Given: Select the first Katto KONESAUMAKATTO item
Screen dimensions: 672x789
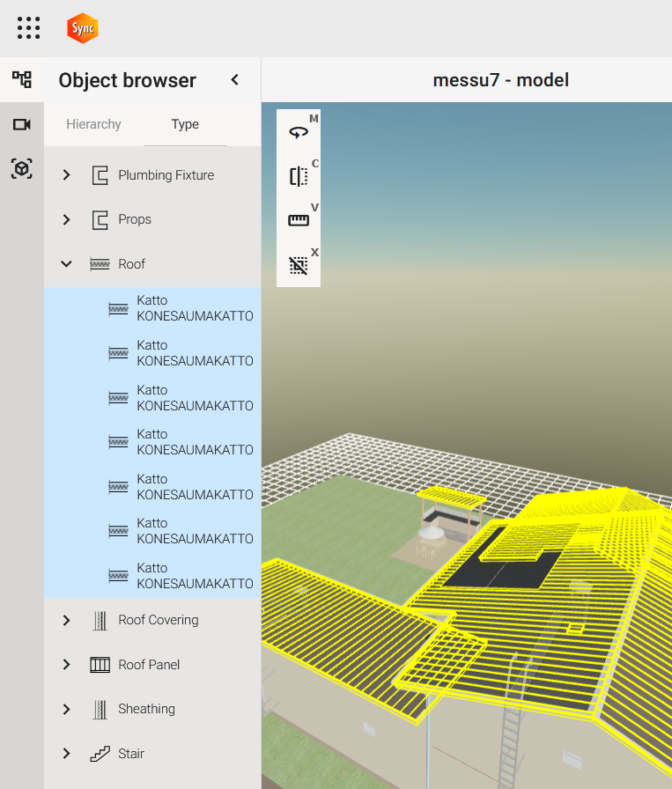Looking at the screenshot, I should coord(195,308).
